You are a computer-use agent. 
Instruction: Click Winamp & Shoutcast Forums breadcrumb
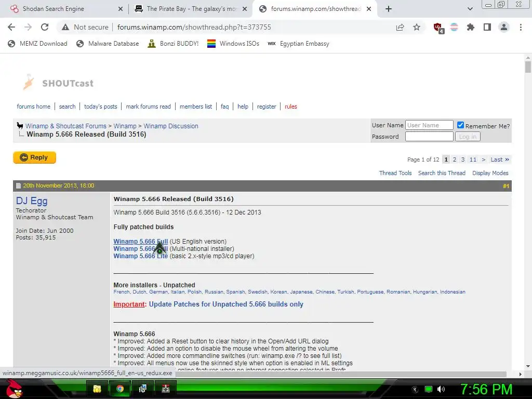tap(66, 126)
